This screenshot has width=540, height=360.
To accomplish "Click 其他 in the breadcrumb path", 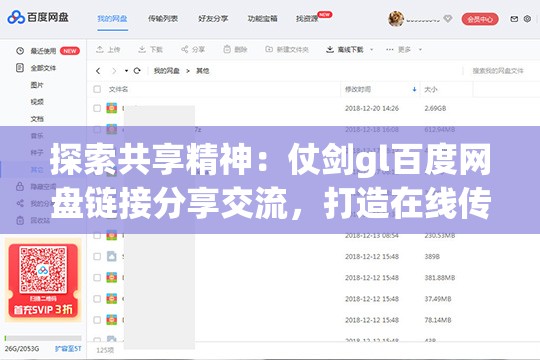I will 202,71.
